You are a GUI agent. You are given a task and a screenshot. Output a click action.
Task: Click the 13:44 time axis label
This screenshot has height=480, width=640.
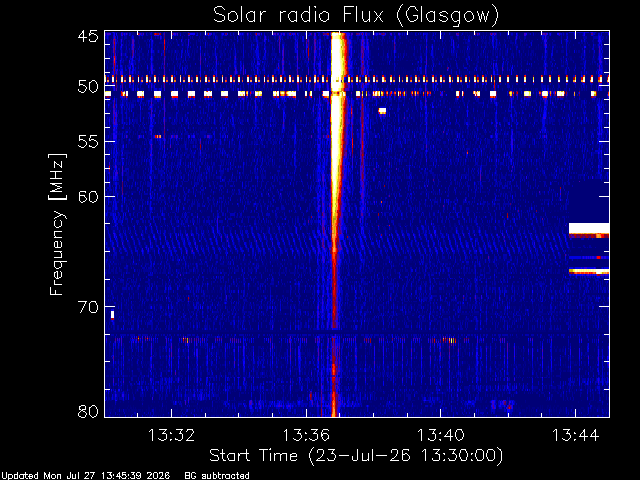[576, 435]
